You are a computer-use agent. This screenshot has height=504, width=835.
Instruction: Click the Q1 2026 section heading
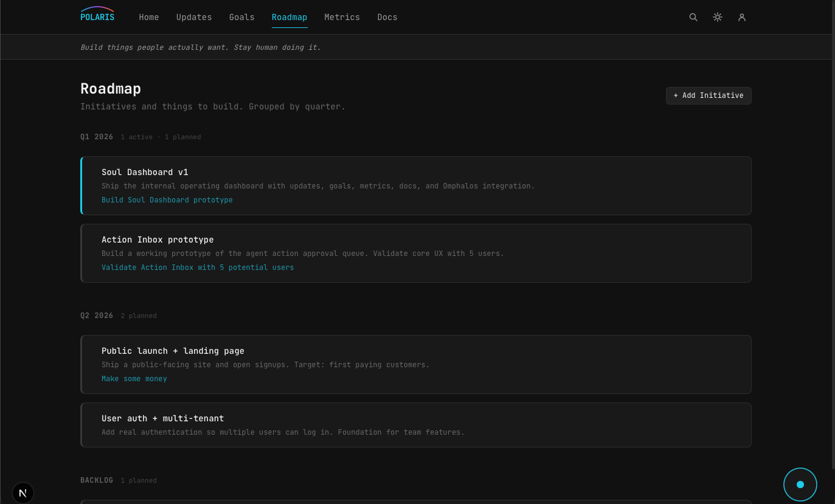(97, 137)
